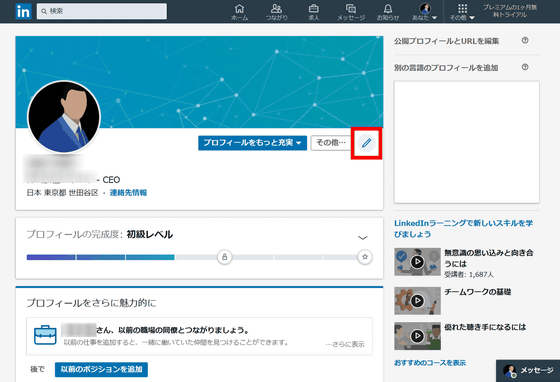Click おすすめのコースを表示 link
The height and width of the screenshot is (382, 560).
pos(430,363)
